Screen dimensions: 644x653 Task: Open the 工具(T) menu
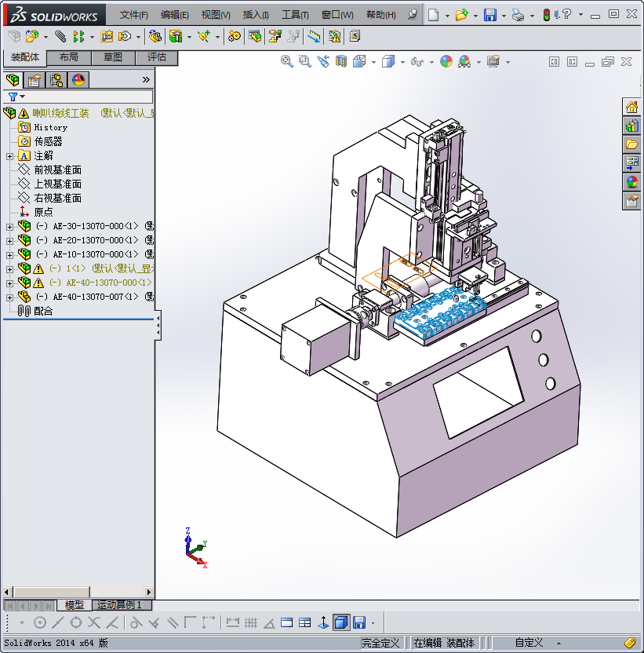click(x=295, y=15)
